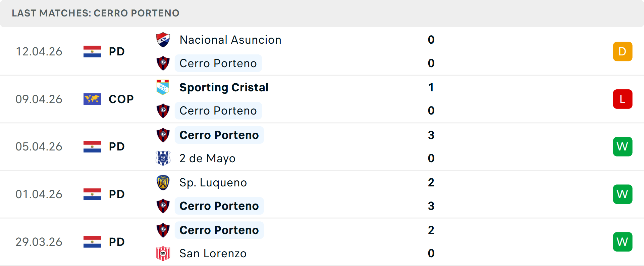Click the COP world map flag icon
This screenshot has width=644, height=266.
tap(92, 99)
